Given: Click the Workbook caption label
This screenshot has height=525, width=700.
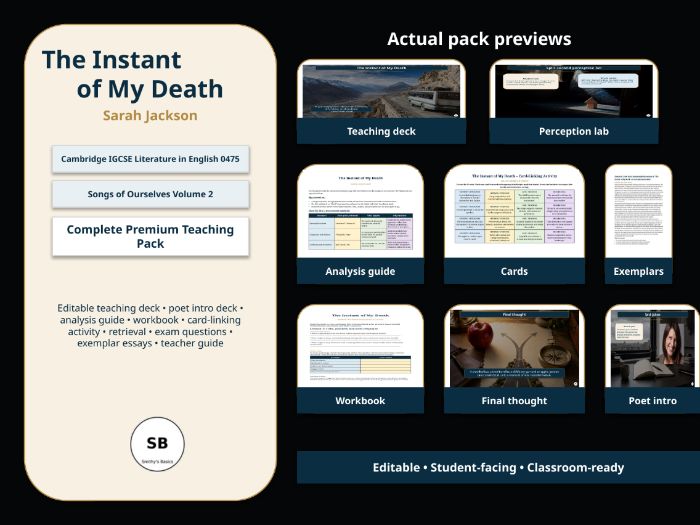Looking at the screenshot, I should pyautogui.click(x=360, y=400).
